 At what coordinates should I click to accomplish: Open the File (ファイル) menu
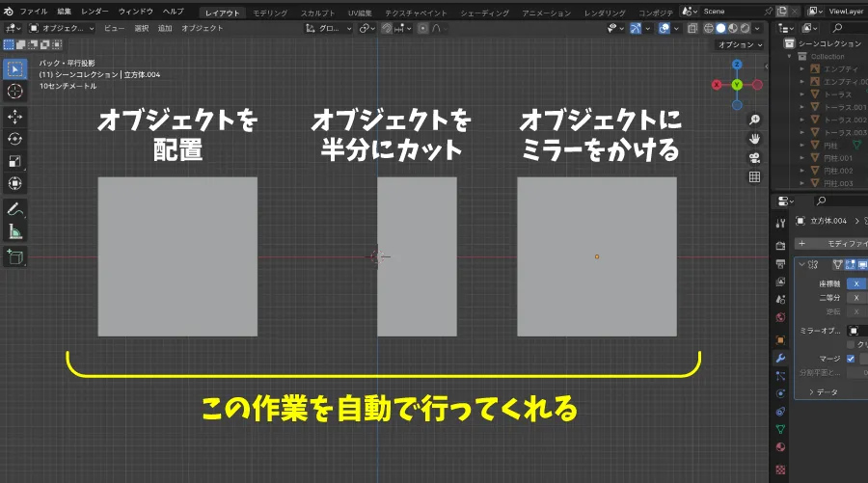(33, 11)
